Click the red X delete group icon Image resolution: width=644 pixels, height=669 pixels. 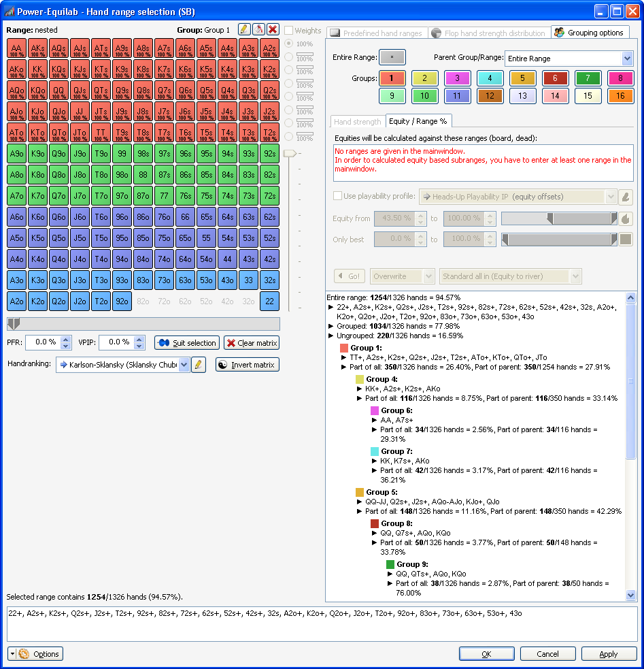point(273,29)
